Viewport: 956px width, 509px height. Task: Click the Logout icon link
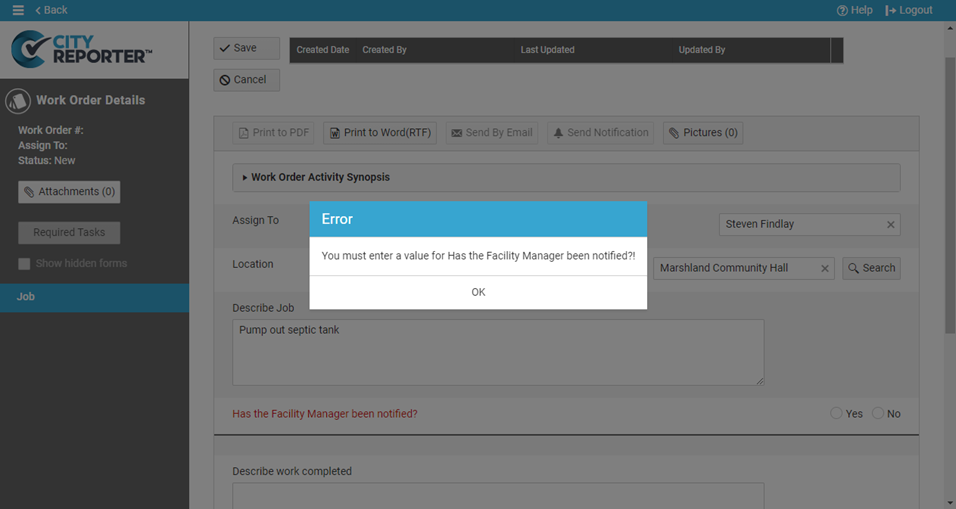pos(909,10)
